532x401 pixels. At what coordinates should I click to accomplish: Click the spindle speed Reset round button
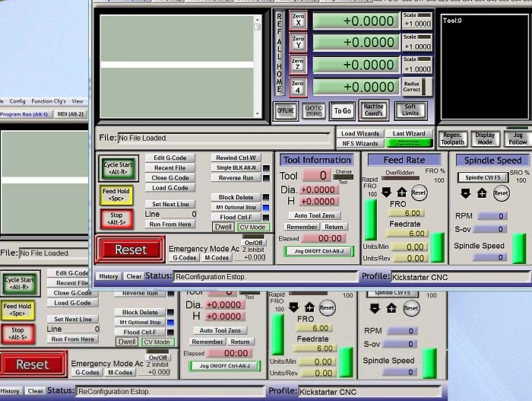501,193
